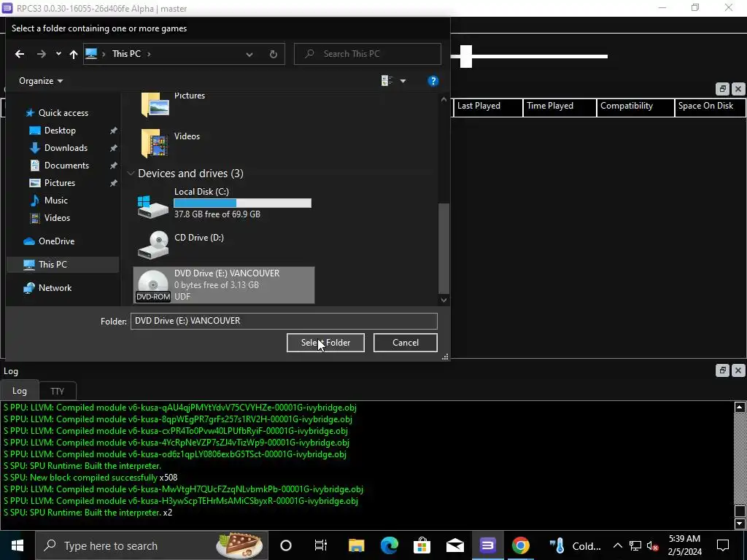
Task: Select Documents in the sidebar
Action: coord(66,166)
